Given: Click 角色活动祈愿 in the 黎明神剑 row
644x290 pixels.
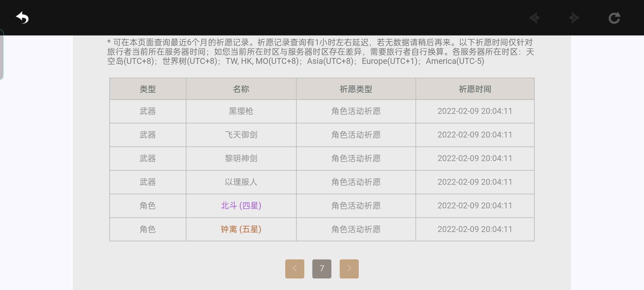Looking at the screenshot, I should [356, 158].
